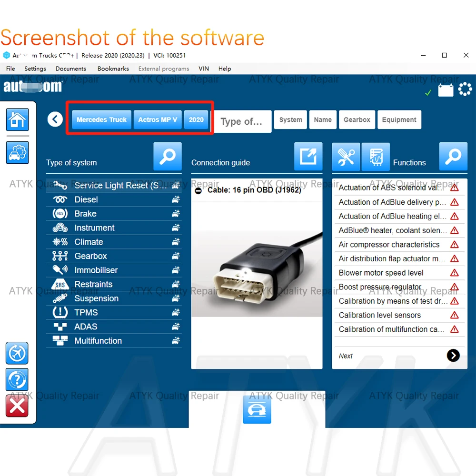Open Calibration of multifunction camera function

(399, 329)
